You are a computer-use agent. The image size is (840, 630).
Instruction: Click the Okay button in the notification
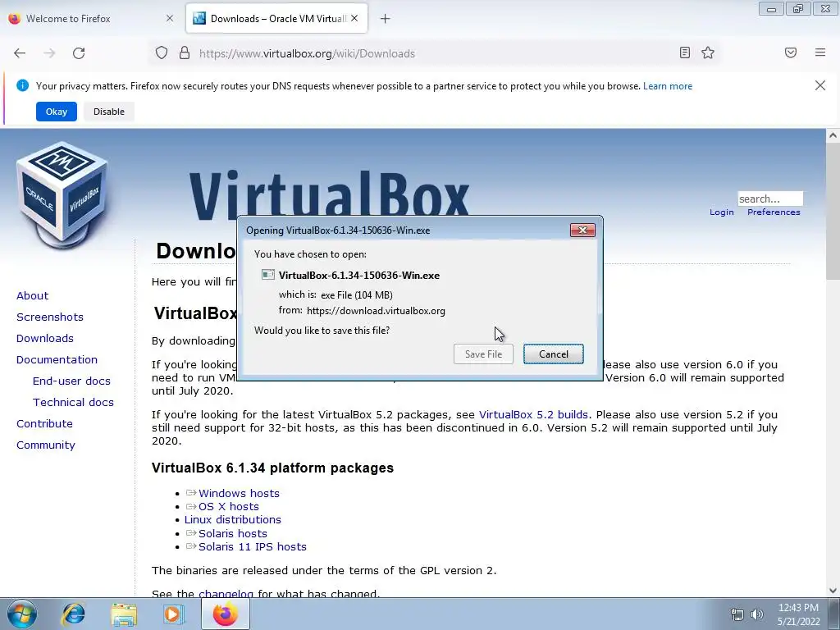57,112
